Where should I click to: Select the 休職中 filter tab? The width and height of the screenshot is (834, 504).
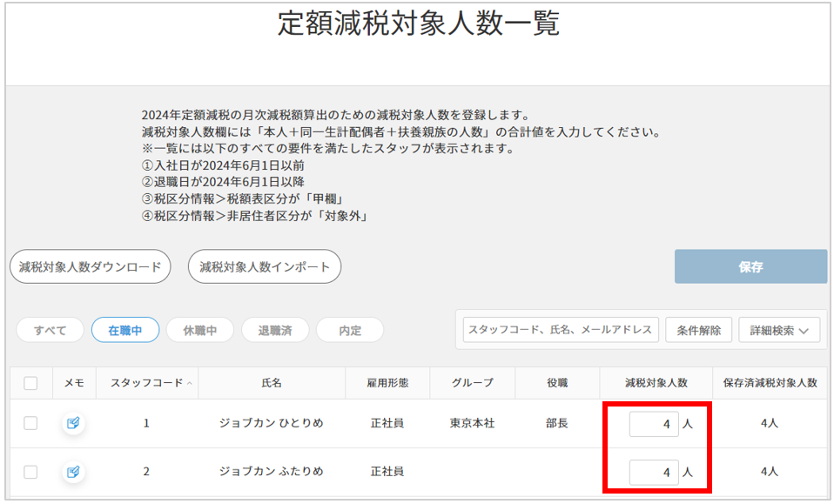click(x=200, y=330)
